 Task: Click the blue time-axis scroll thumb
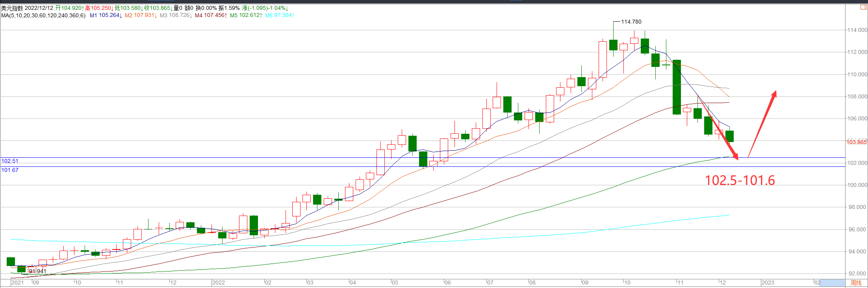point(833,282)
